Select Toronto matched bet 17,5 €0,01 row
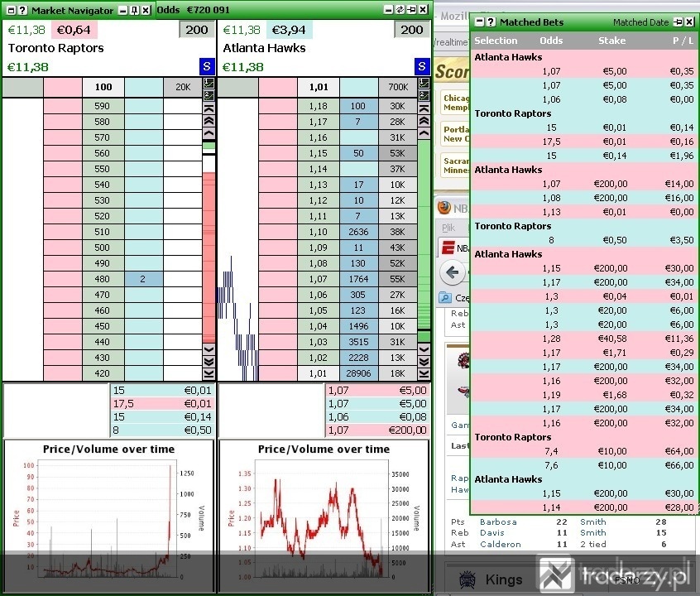 click(162, 404)
